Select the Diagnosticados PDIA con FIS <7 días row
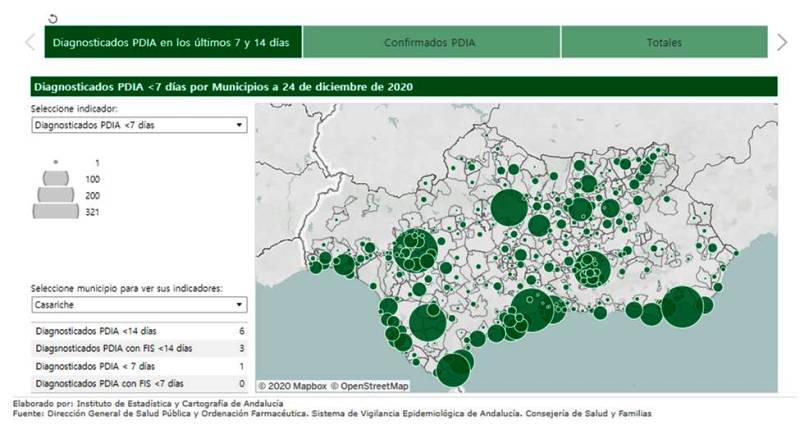The image size is (800, 434). pyautogui.click(x=138, y=384)
